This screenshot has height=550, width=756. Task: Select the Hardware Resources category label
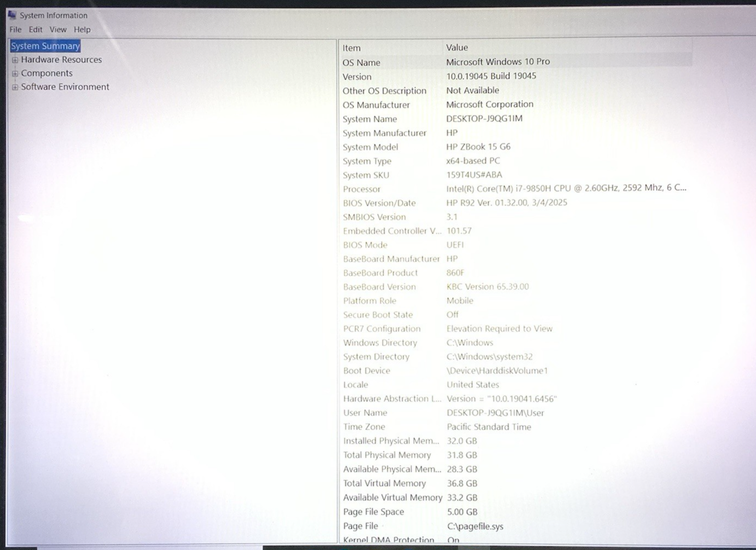pyautogui.click(x=61, y=60)
